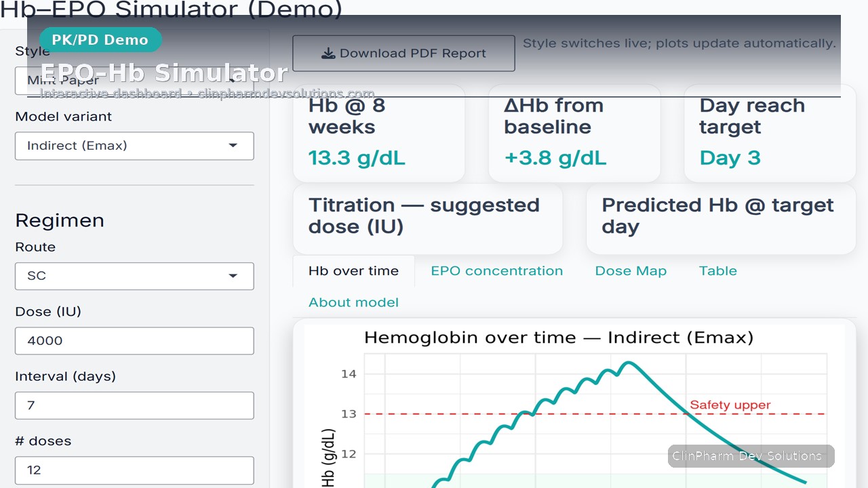Click the # doses input showing 12
The height and width of the screenshot is (488, 868).
pyautogui.click(x=134, y=470)
